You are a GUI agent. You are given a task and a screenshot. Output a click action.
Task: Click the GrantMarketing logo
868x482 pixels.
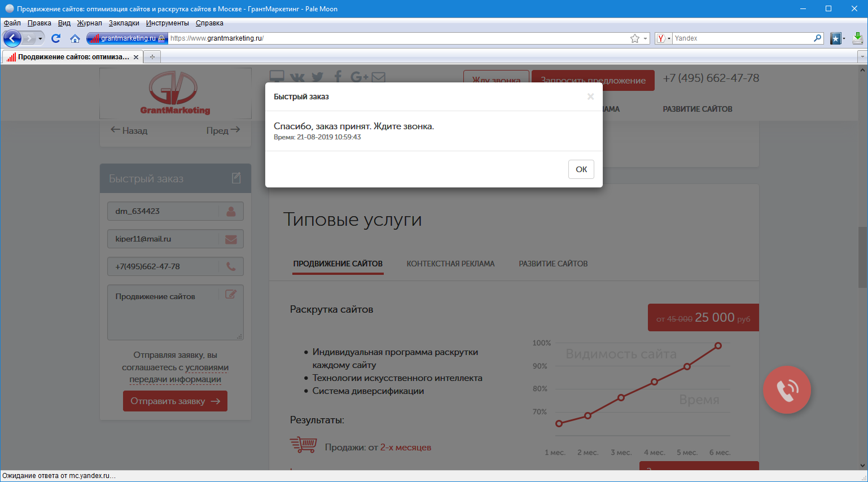point(175,93)
